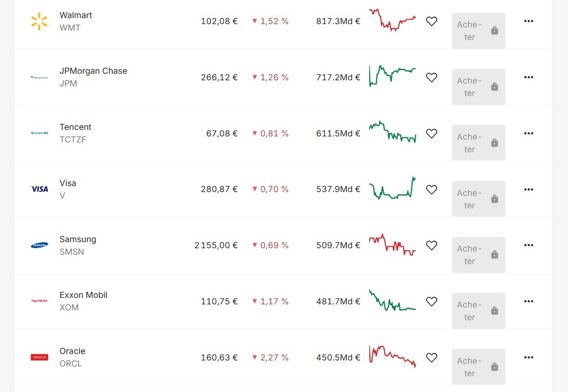Expand more options for Visa
This screenshot has height=392, width=568.
click(x=529, y=189)
